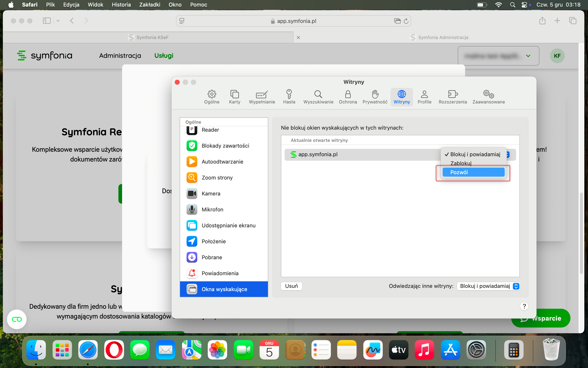This screenshot has height=368, width=588.
Task: Open the Ogólne settings tab
Action: [212, 97]
